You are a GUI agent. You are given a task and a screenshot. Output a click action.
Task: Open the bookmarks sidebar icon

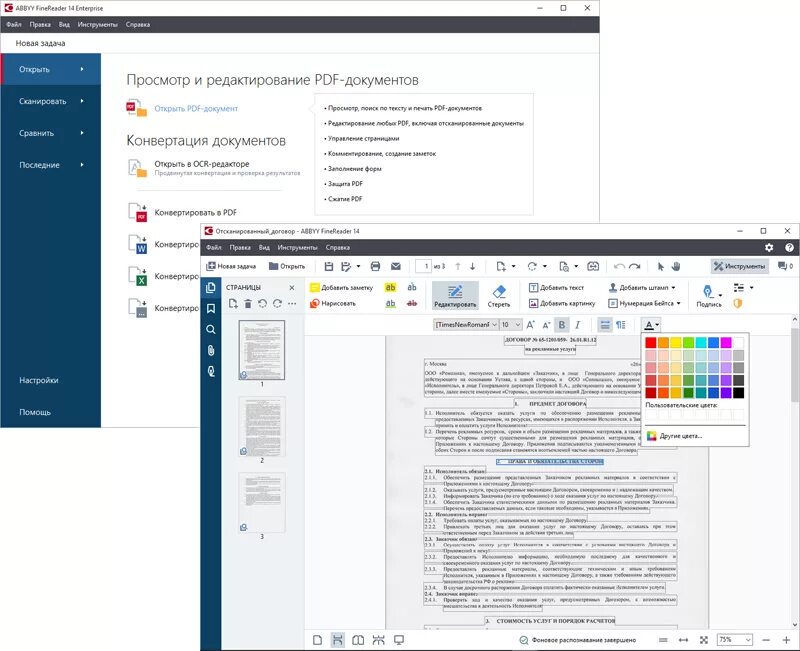point(211,309)
